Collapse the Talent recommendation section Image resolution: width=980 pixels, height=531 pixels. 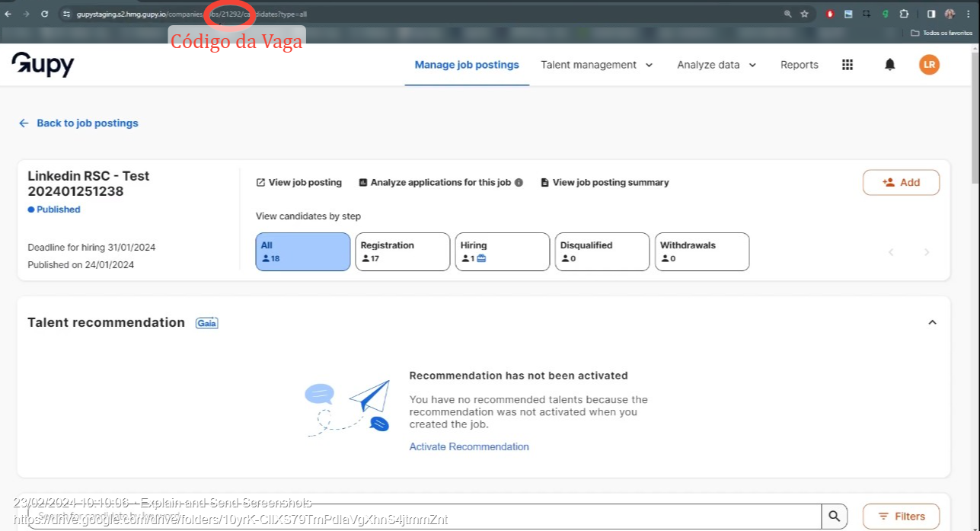pyautogui.click(x=932, y=323)
